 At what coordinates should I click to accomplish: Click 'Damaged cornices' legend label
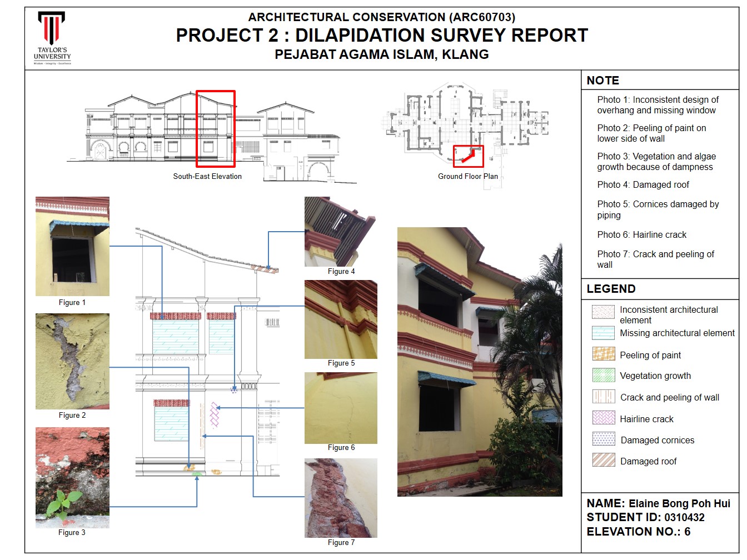[658, 441]
